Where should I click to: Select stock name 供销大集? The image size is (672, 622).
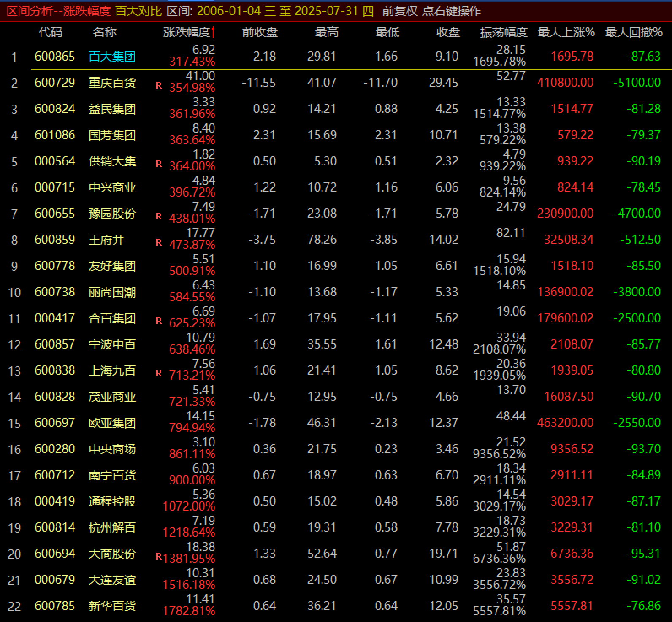(112, 161)
